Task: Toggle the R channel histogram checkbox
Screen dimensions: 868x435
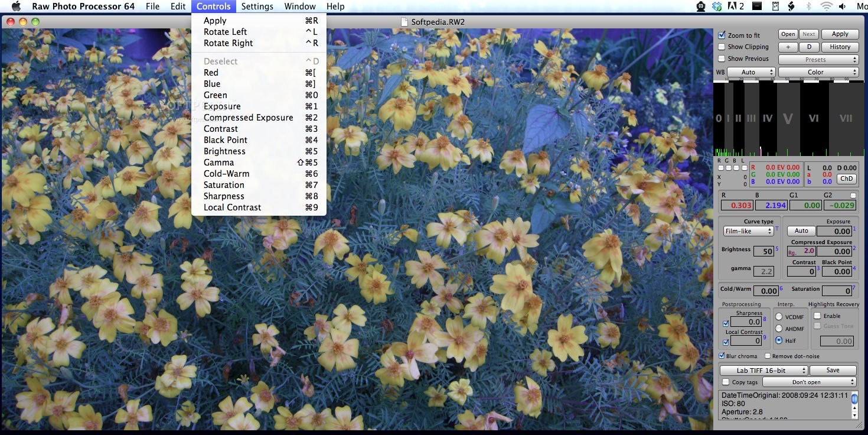Action: [x=721, y=168]
